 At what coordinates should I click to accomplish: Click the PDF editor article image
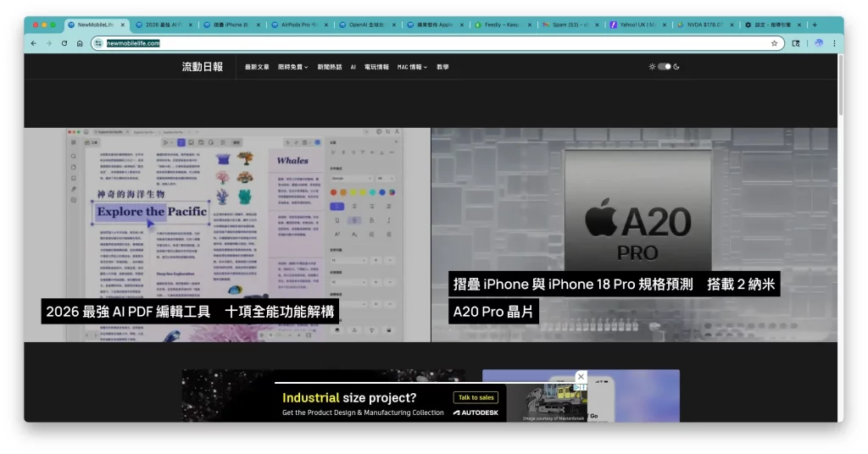coord(227,235)
